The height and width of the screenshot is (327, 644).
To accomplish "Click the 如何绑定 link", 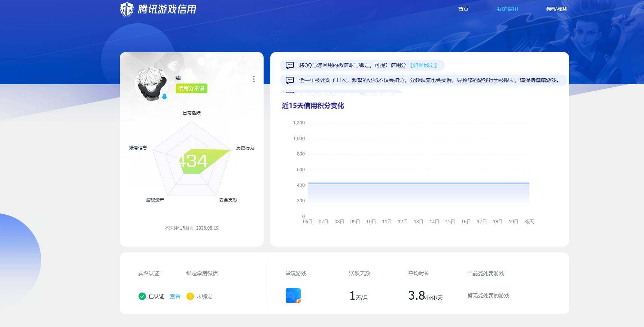I will [423, 65].
